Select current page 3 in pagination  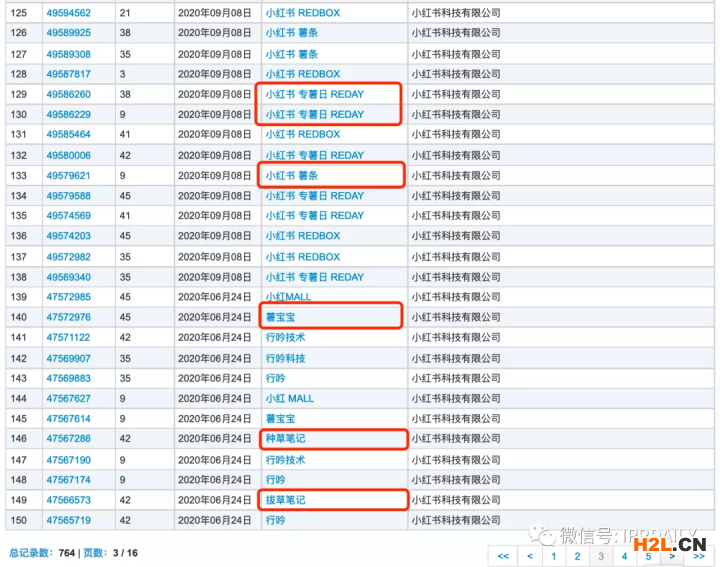click(601, 556)
